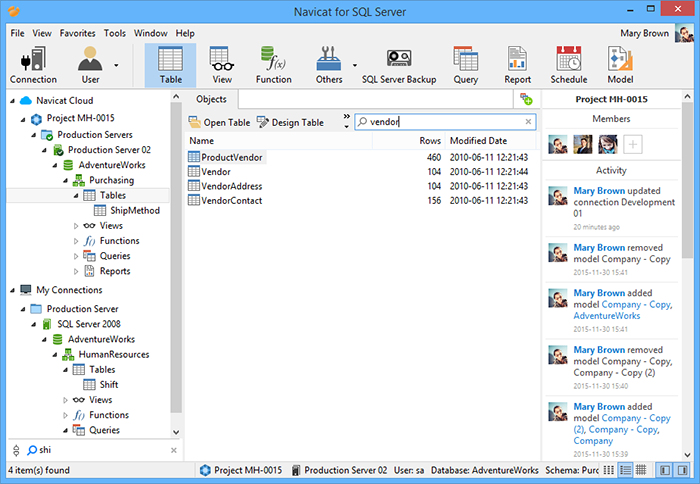Sort by the Name column header
The image size is (700, 484).
[x=279, y=141]
